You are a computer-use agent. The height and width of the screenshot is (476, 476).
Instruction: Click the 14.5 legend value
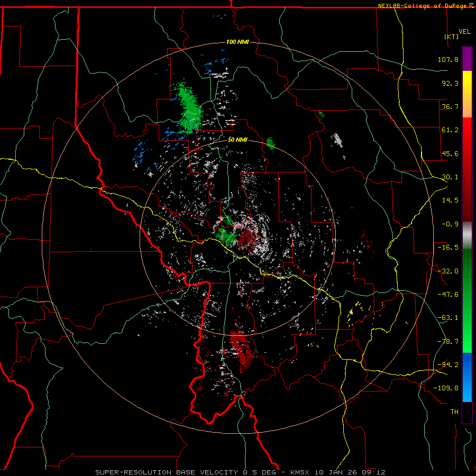(x=450, y=200)
